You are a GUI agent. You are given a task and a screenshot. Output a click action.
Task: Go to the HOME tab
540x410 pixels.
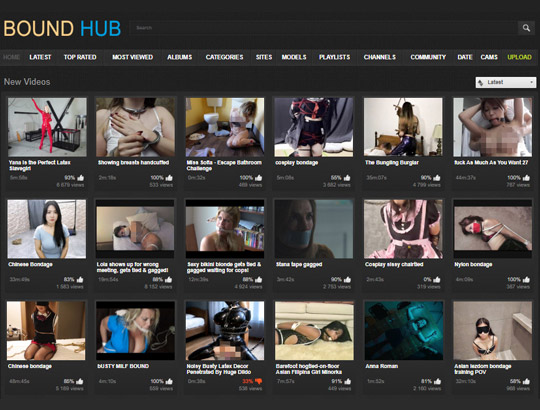coord(11,57)
